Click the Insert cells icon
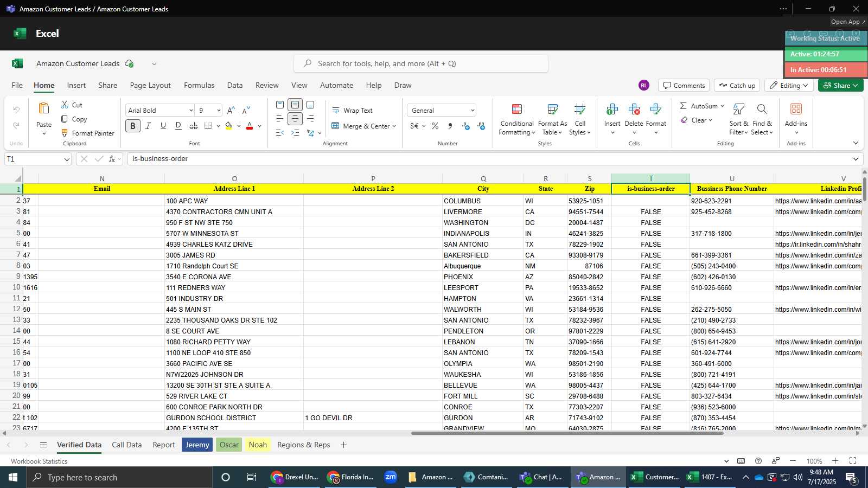 pyautogui.click(x=612, y=110)
